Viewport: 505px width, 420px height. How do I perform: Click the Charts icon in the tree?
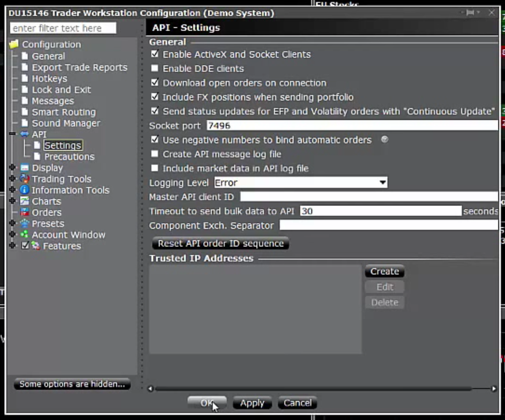pyautogui.click(x=24, y=201)
